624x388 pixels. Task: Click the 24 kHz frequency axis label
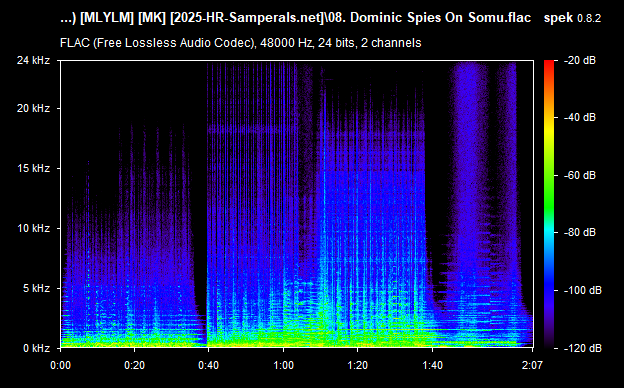pos(33,60)
